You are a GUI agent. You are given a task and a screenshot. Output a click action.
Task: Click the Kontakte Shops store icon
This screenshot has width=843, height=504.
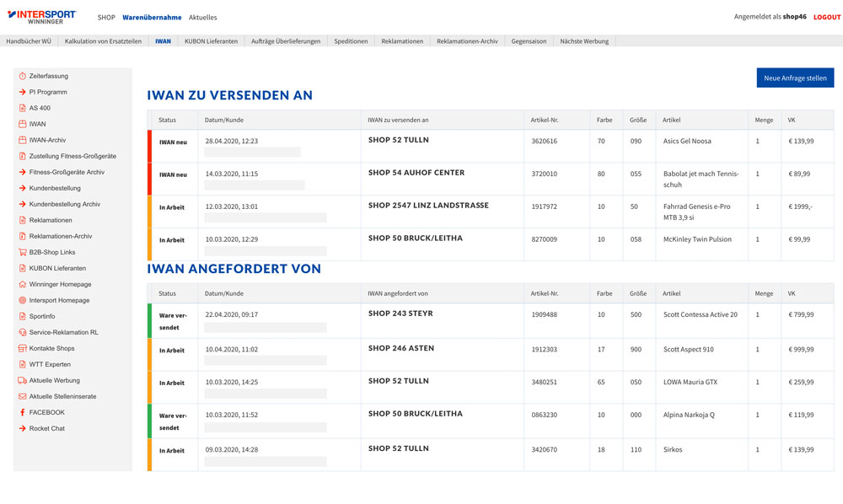(23, 348)
